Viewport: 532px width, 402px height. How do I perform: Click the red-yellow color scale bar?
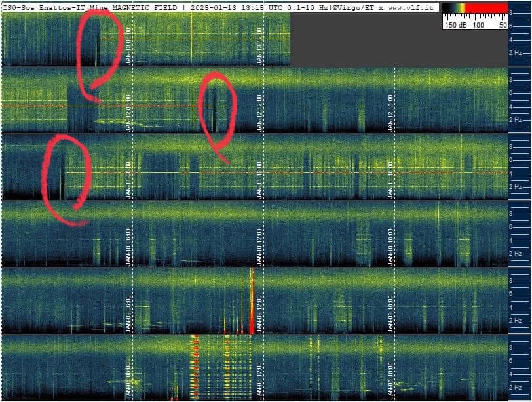coord(475,9)
